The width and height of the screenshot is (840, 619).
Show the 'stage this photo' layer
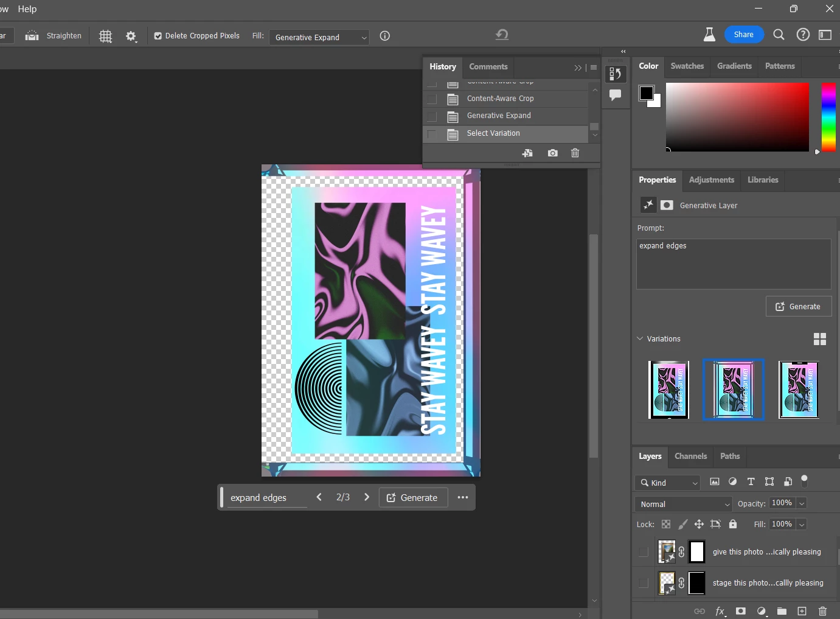coord(644,583)
